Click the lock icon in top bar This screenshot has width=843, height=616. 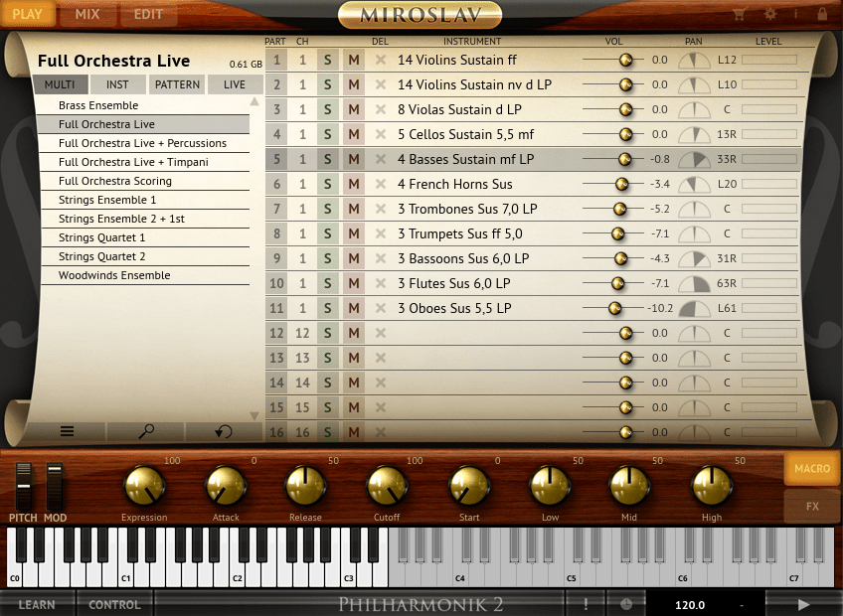(x=821, y=14)
